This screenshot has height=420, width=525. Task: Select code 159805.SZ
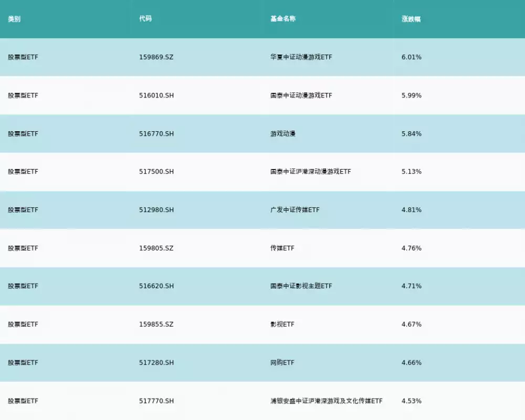tap(156, 248)
